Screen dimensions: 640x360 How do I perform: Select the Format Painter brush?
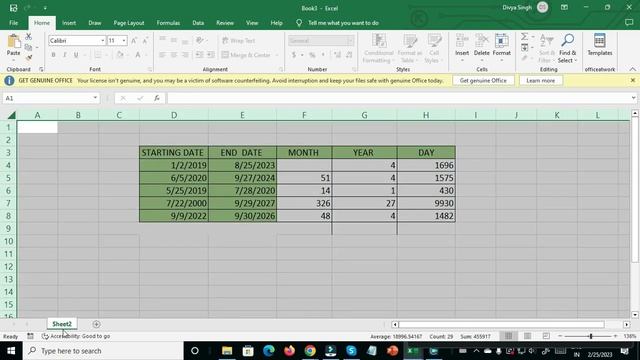(28, 58)
